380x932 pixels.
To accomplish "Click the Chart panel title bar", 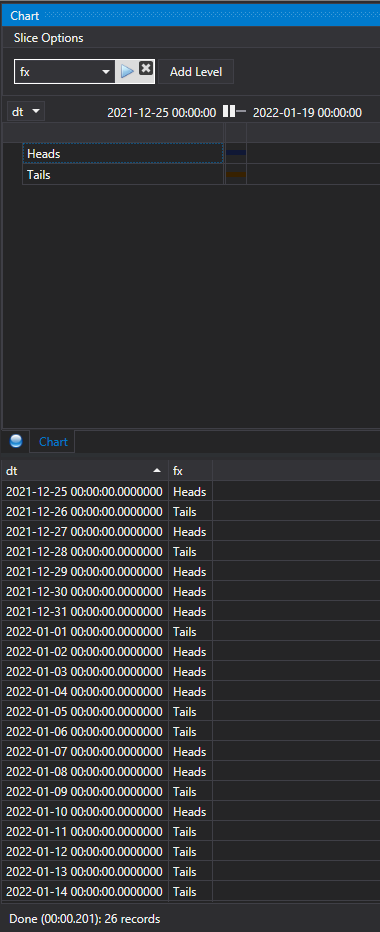I will pos(190,15).
